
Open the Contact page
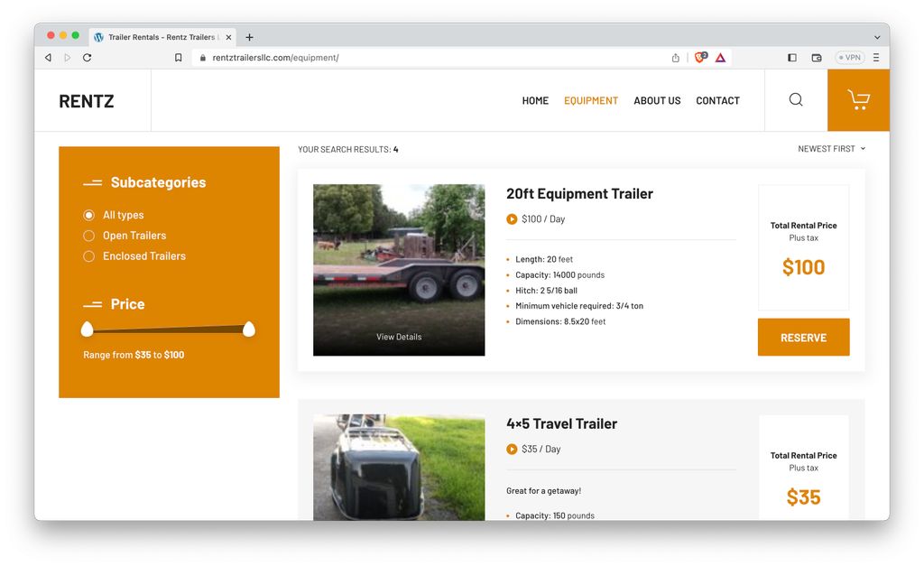(x=717, y=101)
